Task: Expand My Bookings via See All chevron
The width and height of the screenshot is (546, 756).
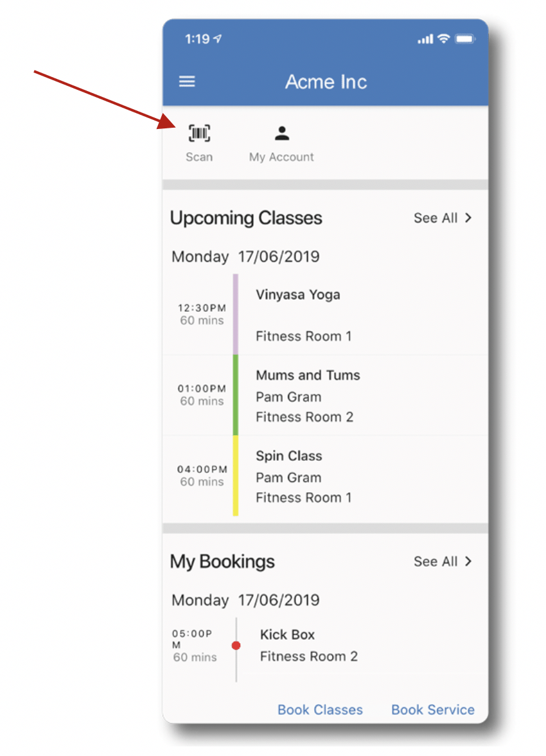Action: 468,561
